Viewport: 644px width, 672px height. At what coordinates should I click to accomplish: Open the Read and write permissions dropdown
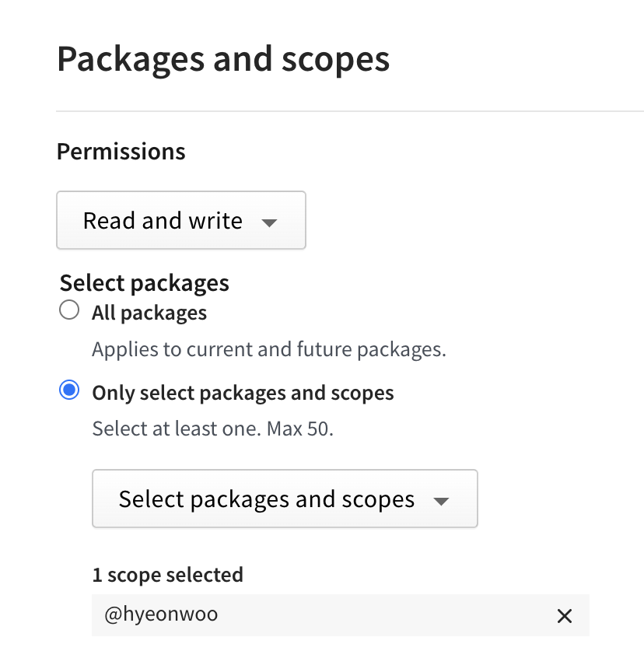pyautogui.click(x=180, y=221)
